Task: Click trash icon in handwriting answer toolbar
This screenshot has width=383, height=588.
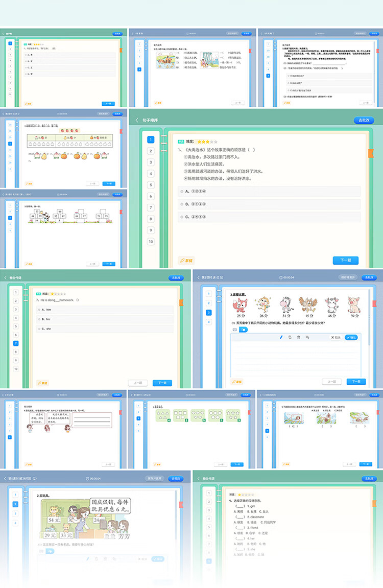Action: pos(299,337)
